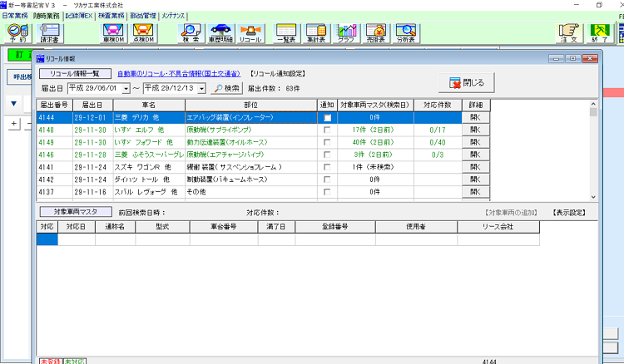Click the リコール情報 window title icon

[40, 58]
